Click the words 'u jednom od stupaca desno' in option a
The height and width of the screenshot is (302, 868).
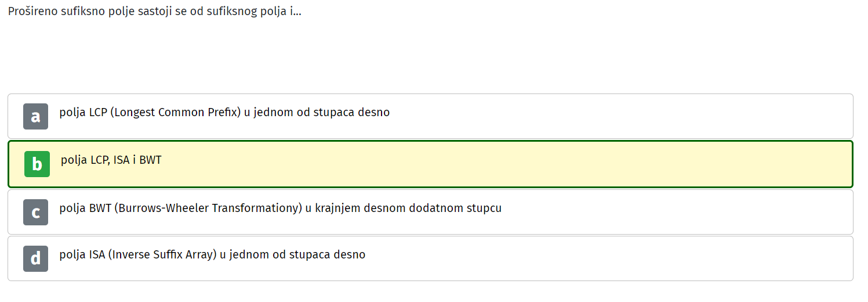coord(317,113)
